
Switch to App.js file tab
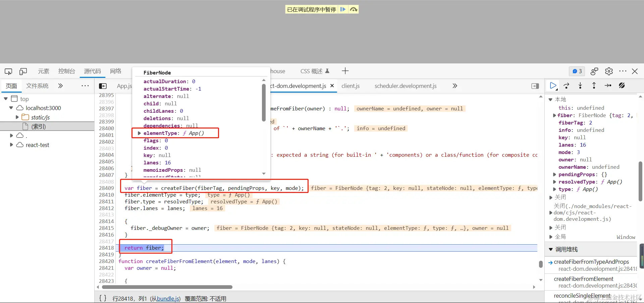(124, 86)
